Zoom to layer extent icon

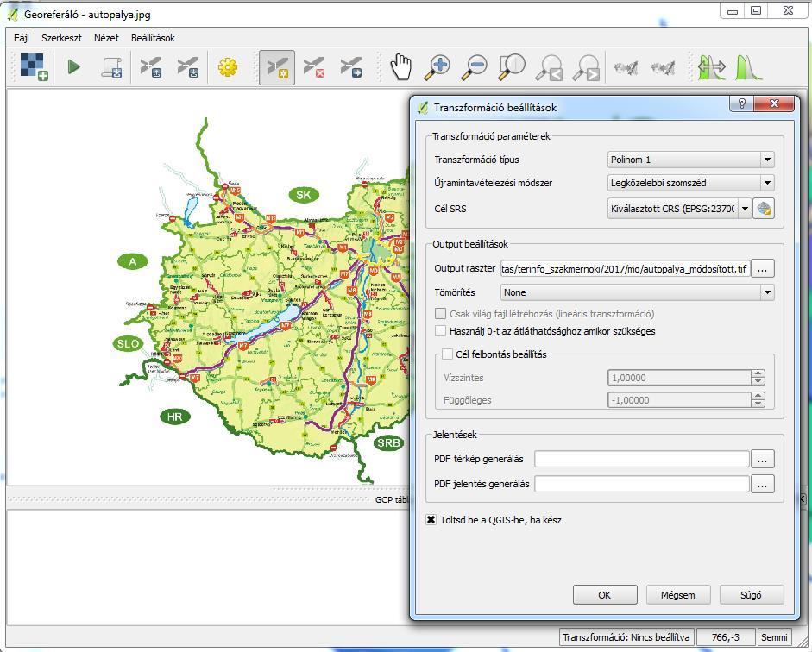click(512, 67)
